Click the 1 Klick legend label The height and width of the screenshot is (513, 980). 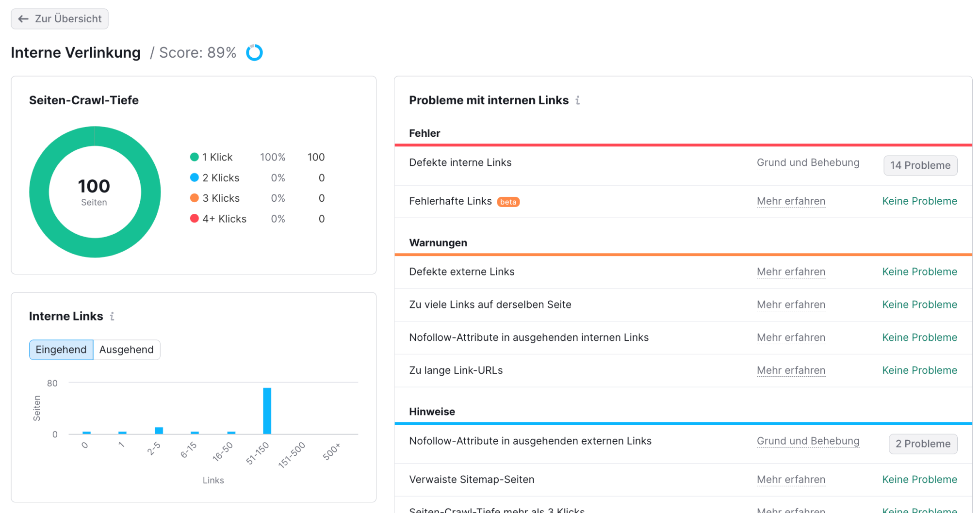point(217,157)
